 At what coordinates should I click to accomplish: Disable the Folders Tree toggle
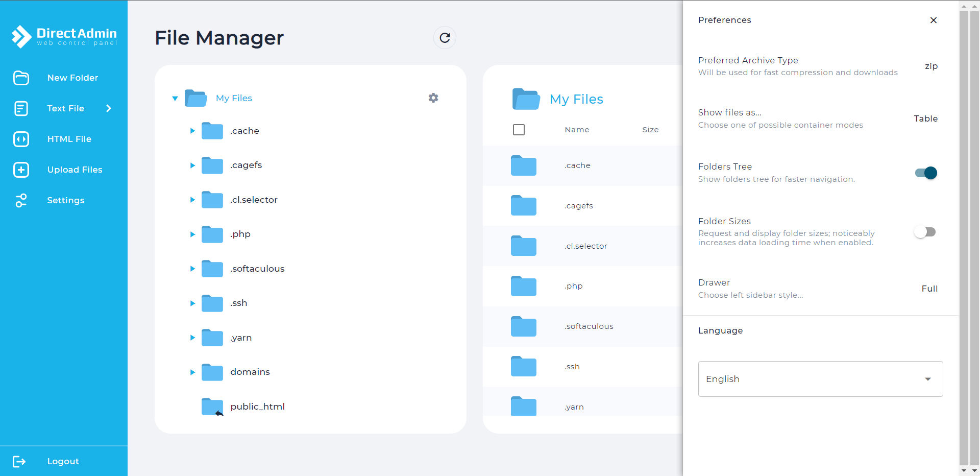pos(926,173)
